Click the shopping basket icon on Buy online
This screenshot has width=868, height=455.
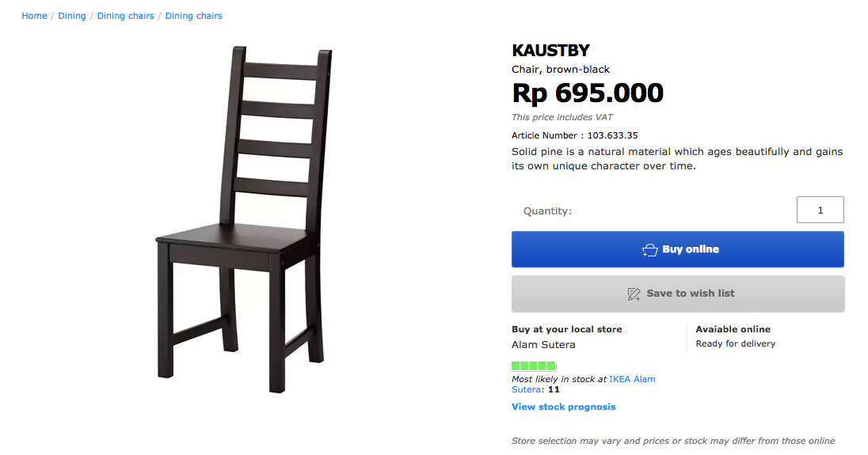pos(650,250)
